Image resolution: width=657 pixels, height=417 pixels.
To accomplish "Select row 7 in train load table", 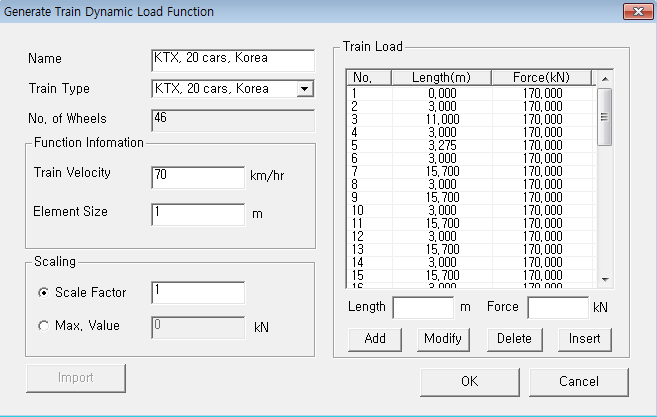I will click(x=471, y=171).
